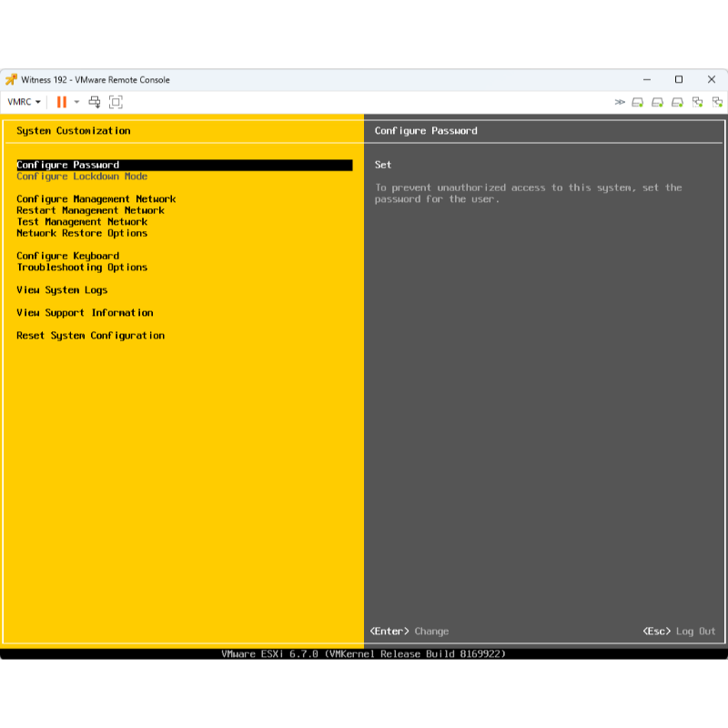The height and width of the screenshot is (728, 728).
Task: Click Configure Keyboard option
Action: (67, 256)
